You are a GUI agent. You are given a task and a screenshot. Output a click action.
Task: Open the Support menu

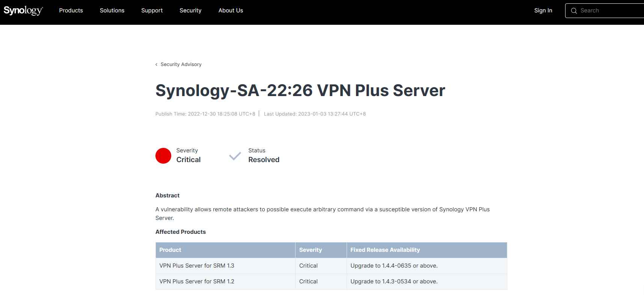[x=152, y=11]
